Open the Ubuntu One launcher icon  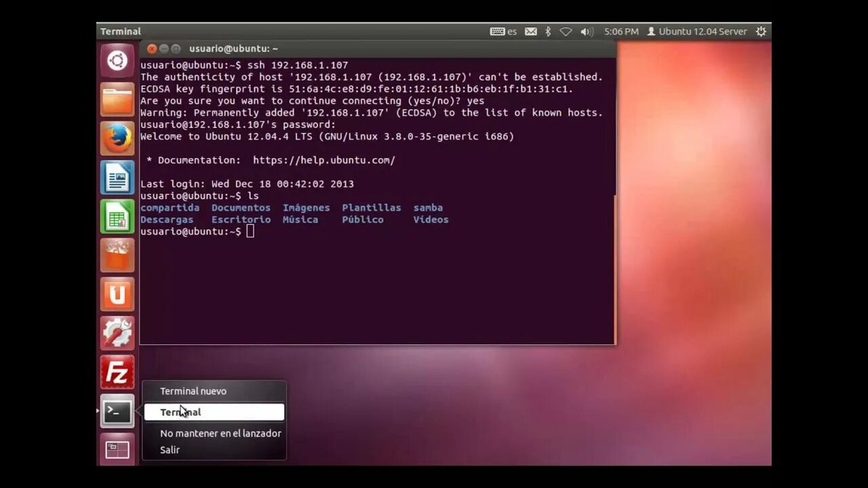(117, 295)
